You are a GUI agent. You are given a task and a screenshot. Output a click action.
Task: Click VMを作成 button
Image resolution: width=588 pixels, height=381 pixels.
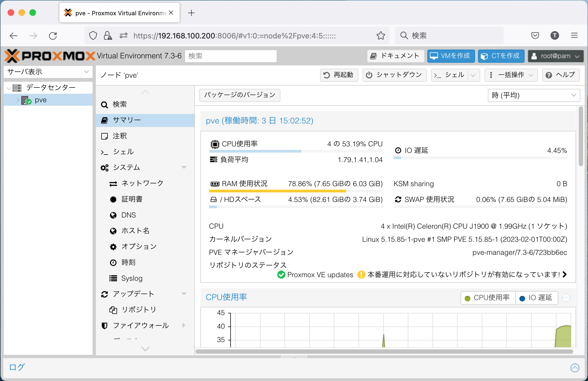point(451,56)
